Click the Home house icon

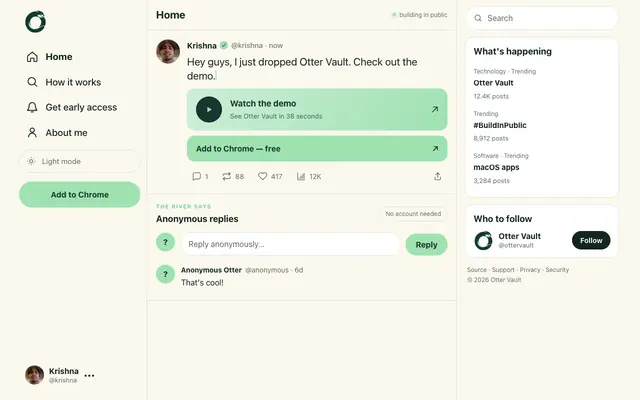pyautogui.click(x=32, y=57)
